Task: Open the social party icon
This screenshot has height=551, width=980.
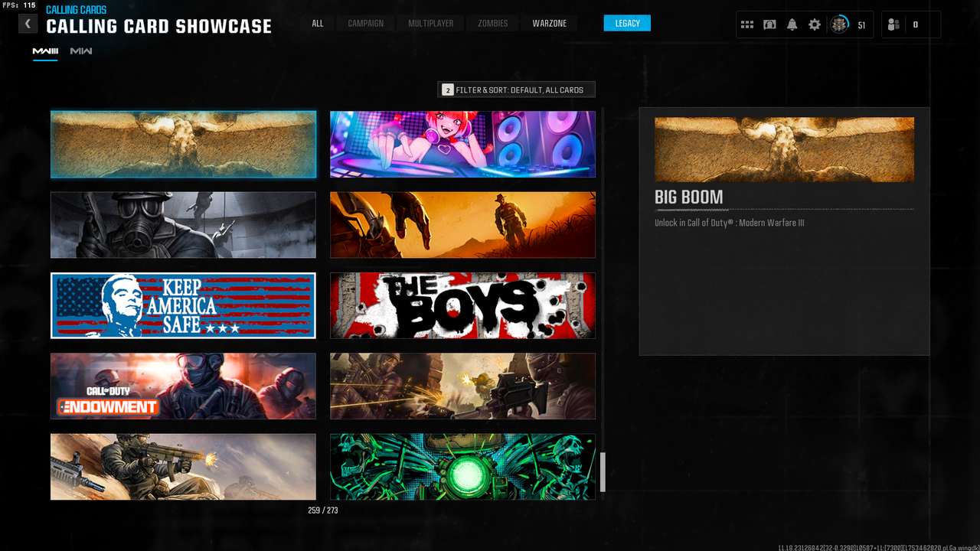Action: [x=893, y=24]
